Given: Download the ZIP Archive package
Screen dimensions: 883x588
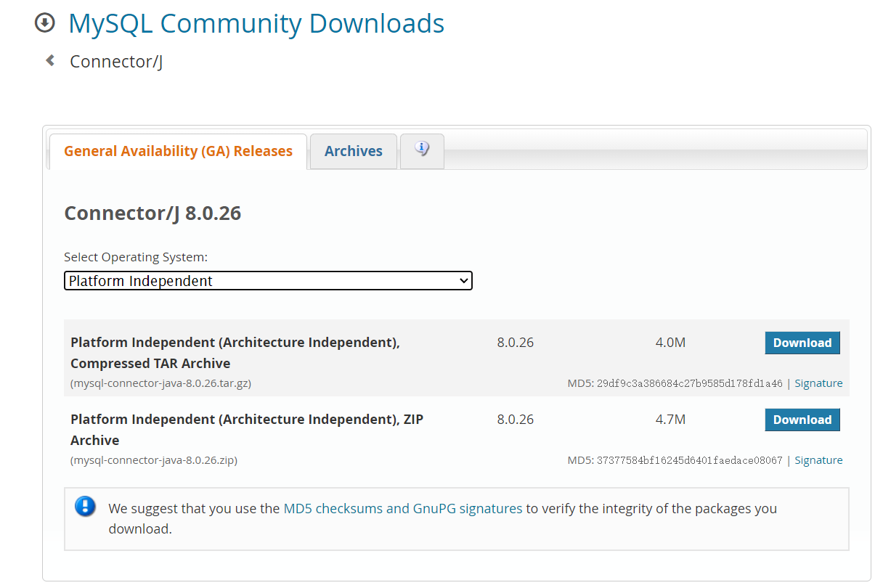Looking at the screenshot, I should coord(802,420).
